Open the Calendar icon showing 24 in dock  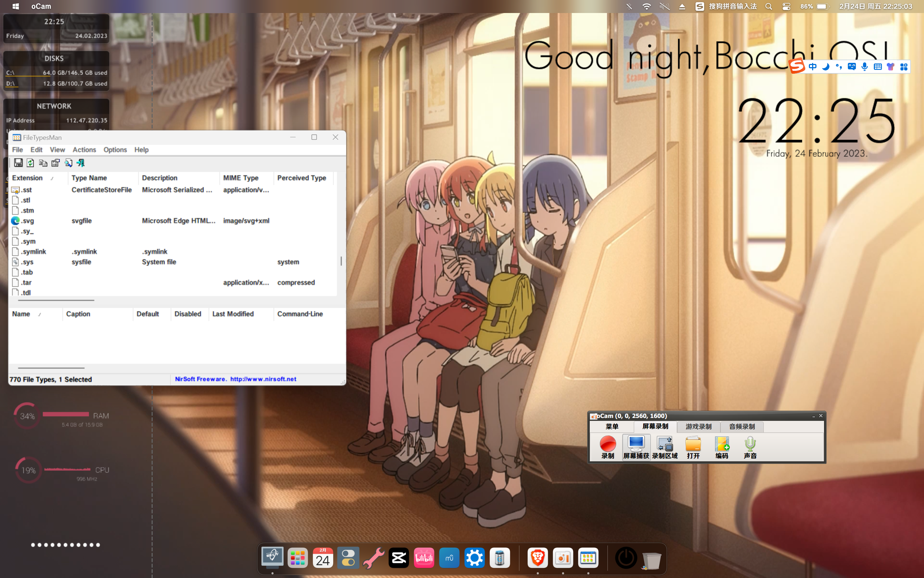tap(323, 558)
